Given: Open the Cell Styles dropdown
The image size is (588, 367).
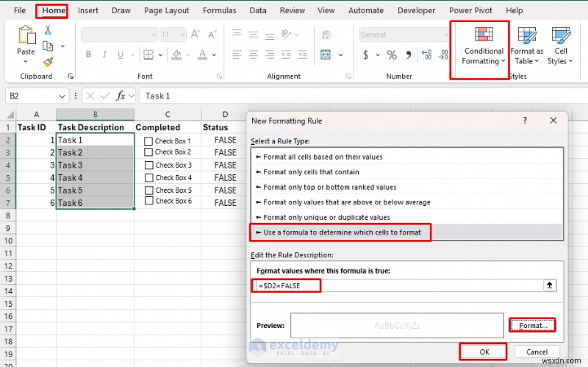Looking at the screenshot, I should [x=560, y=46].
